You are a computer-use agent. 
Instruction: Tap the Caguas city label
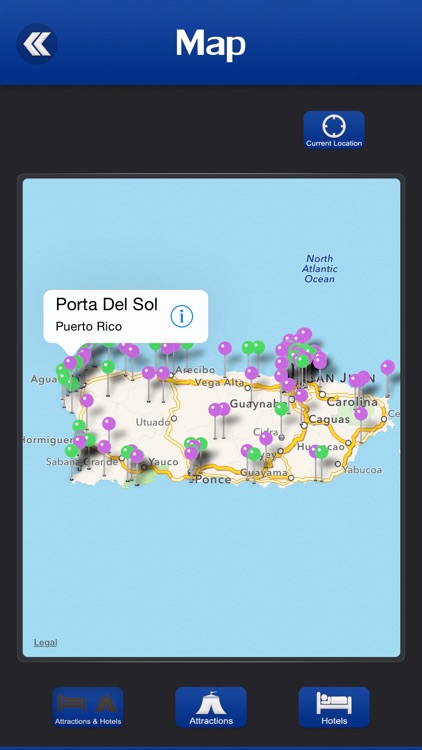click(x=329, y=419)
